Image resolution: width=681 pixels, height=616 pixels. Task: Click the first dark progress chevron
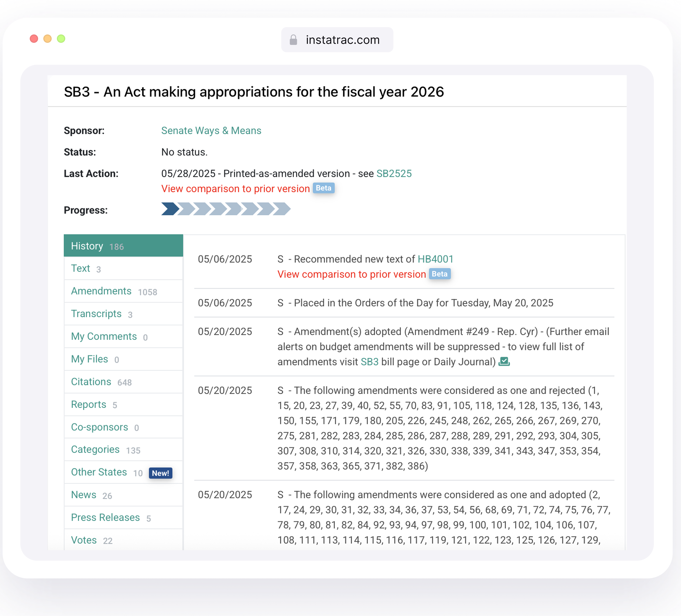[x=170, y=209]
